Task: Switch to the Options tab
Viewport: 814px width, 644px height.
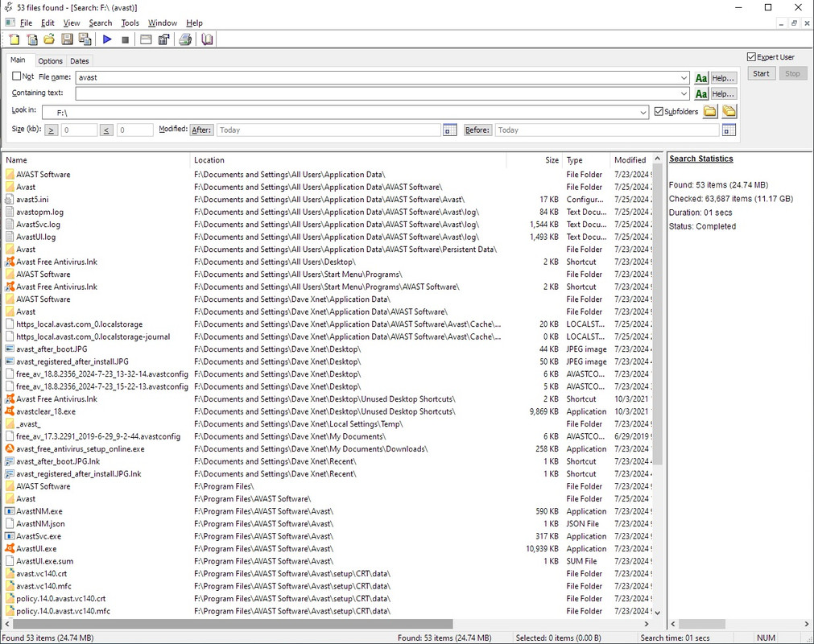Action: click(x=51, y=60)
